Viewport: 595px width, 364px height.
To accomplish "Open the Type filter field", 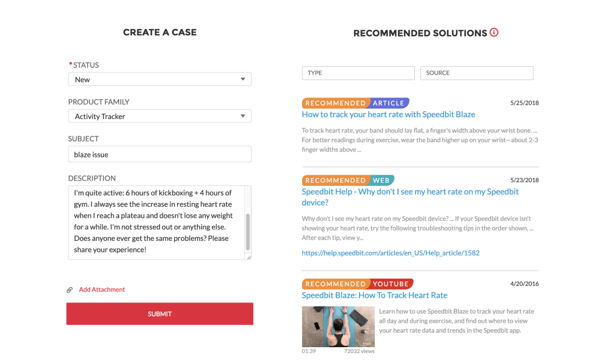I will coord(358,73).
